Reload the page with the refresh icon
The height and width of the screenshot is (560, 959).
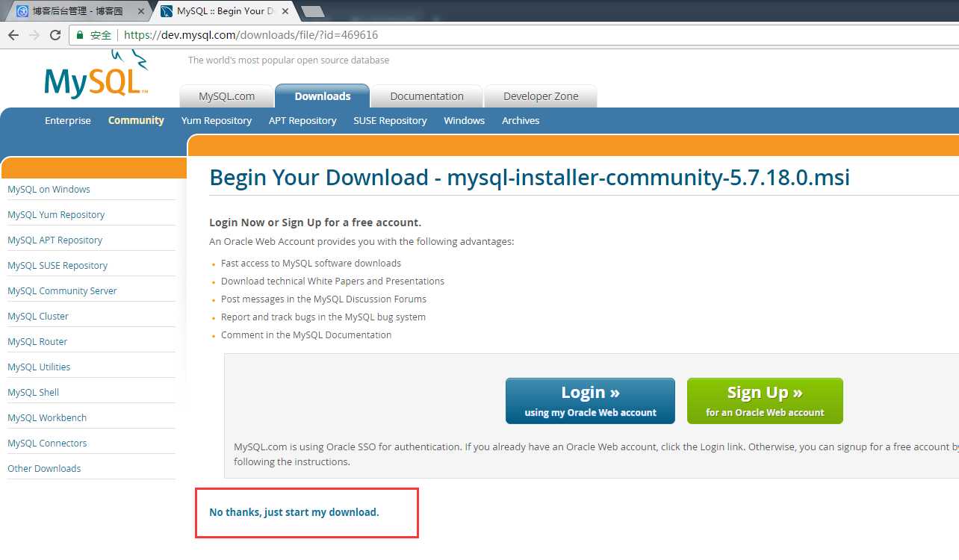pos(55,35)
